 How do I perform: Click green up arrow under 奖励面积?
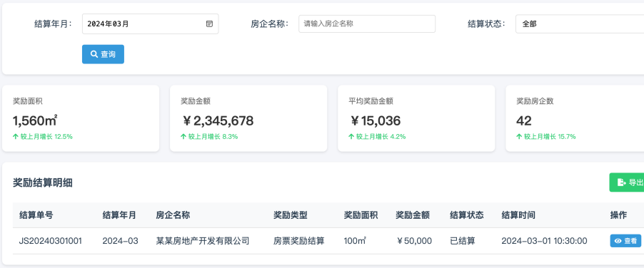[16, 136]
